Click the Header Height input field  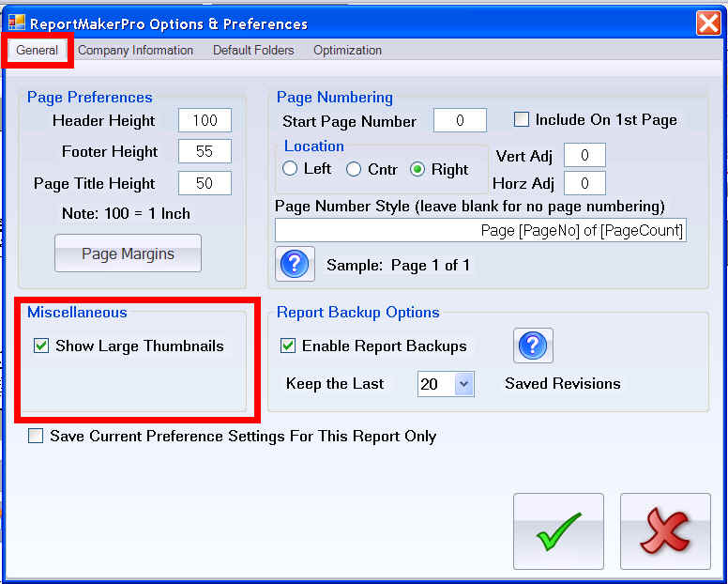click(205, 120)
